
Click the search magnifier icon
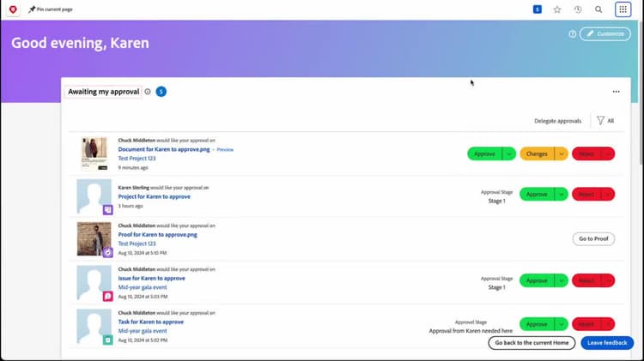click(x=598, y=9)
